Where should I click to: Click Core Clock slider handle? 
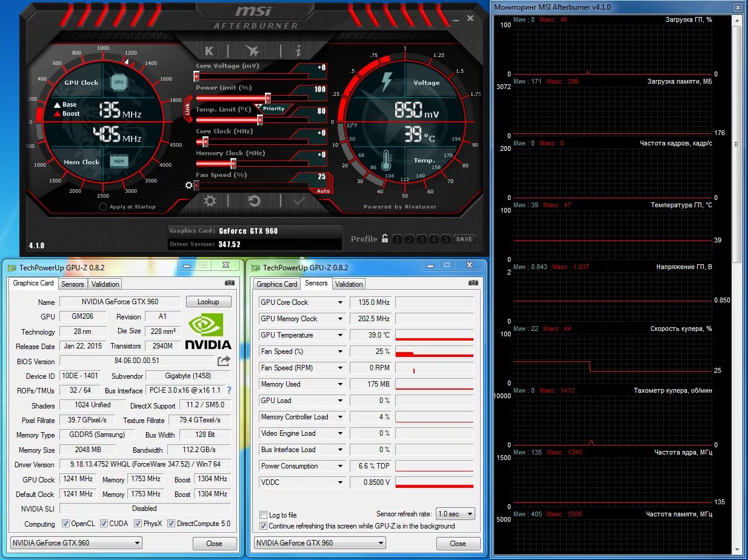(x=205, y=142)
